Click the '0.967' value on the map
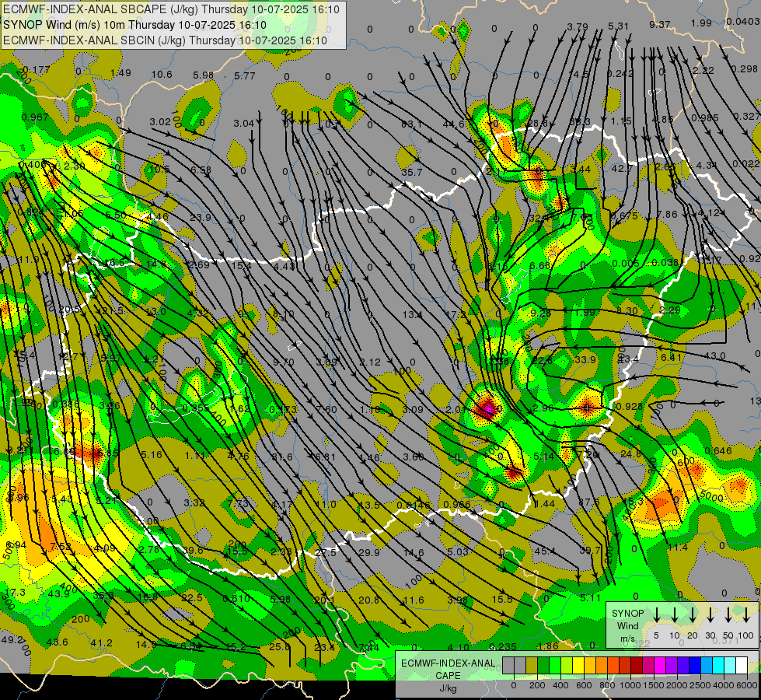This screenshot has width=761, height=700. pos(35,117)
